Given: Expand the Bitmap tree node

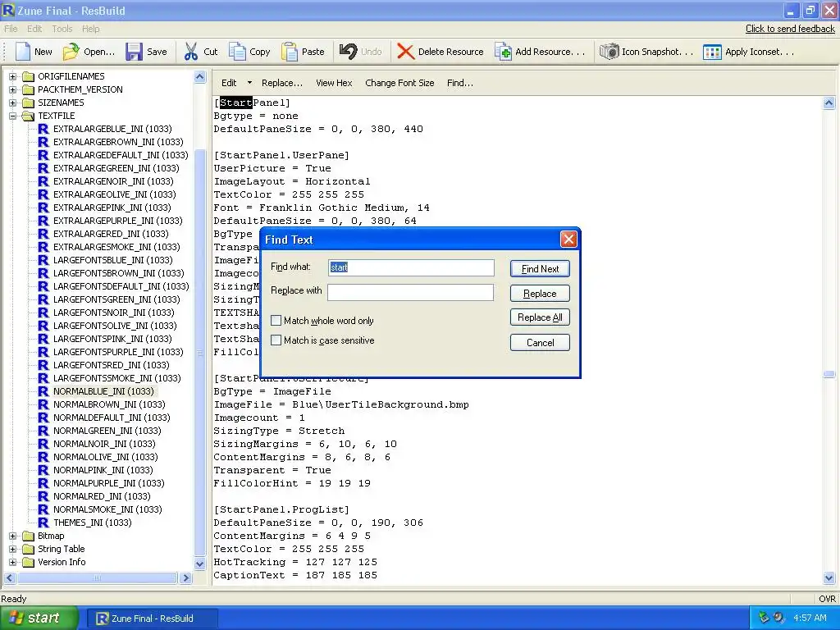Looking at the screenshot, I should (13, 536).
